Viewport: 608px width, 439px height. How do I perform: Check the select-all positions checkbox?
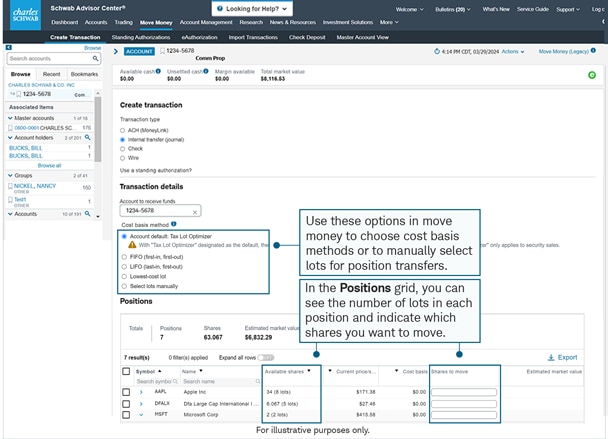(126, 371)
